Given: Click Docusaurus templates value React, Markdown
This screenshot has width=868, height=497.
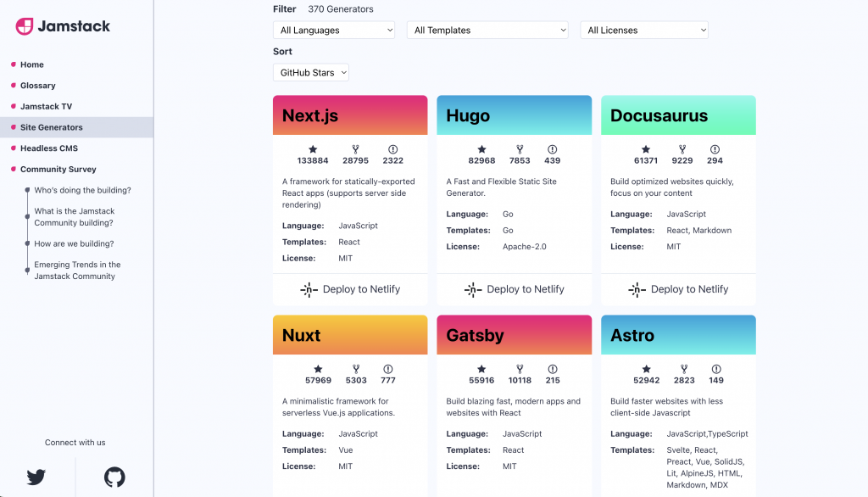Looking at the screenshot, I should point(699,231).
